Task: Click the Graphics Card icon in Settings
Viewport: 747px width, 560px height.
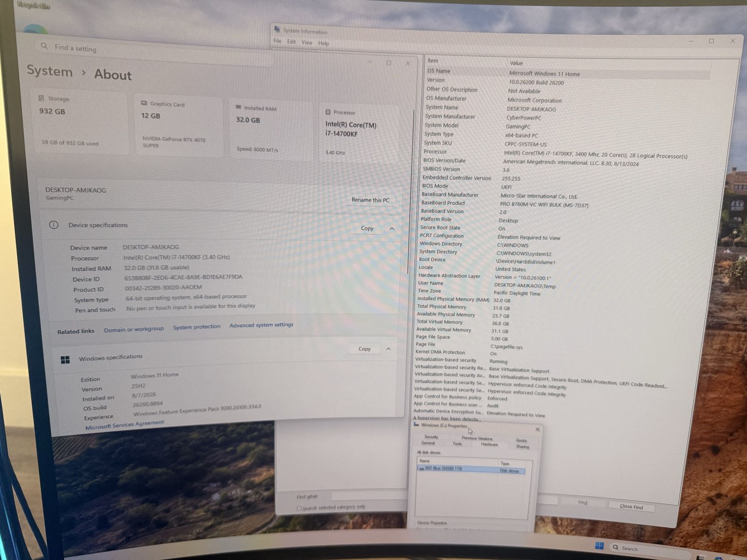Action: pyautogui.click(x=144, y=103)
